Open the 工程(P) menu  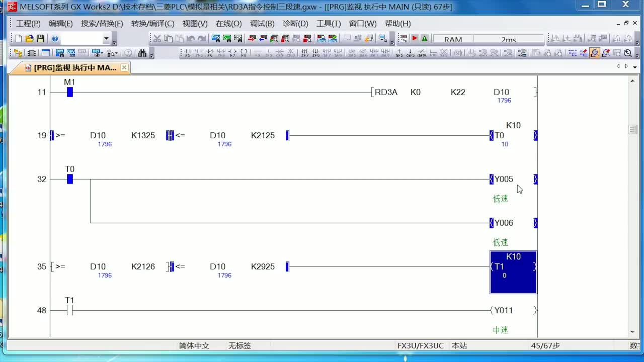28,24
